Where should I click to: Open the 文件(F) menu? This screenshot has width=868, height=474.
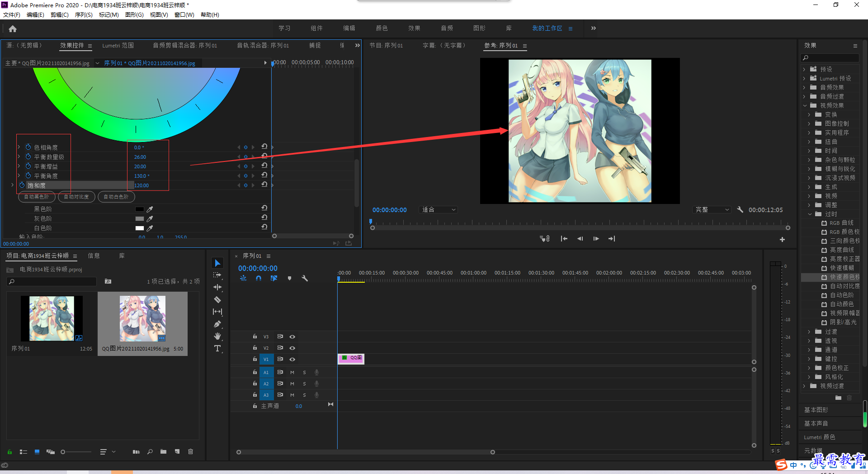pos(12,15)
